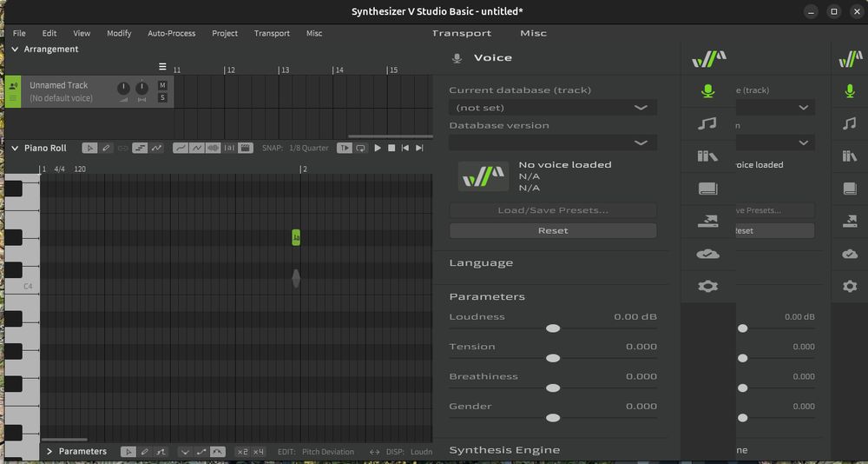The width and height of the screenshot is (868, 464).
Task: Toggle the |a| phoneme display button
Action: pyautogui.click(x=229, y=148)
